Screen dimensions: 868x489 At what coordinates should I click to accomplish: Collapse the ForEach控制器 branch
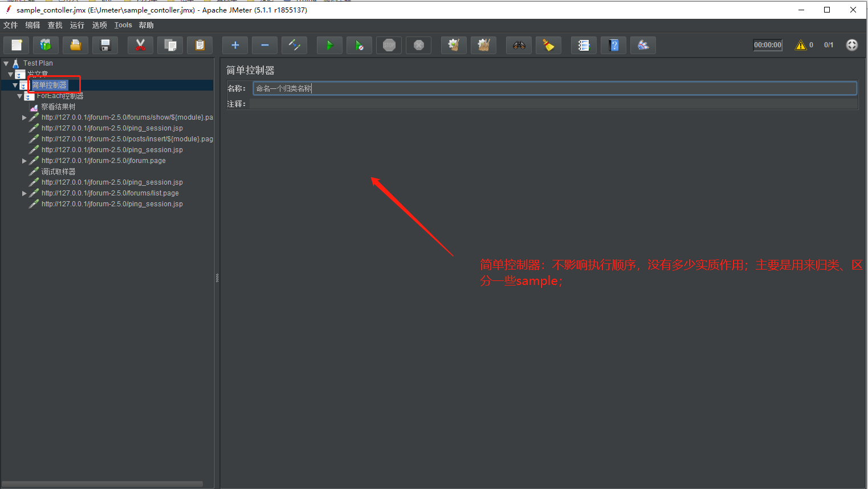click(x=19, y=95)
